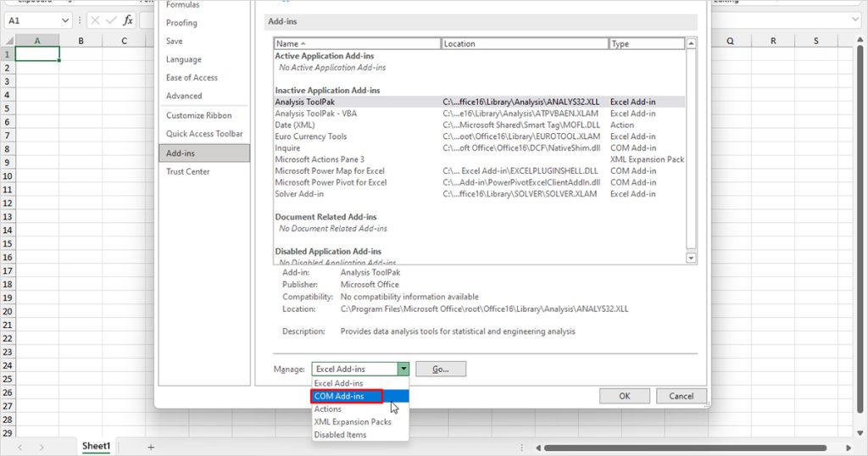Choose Actions in the Manage dropdown list
Viewport: 868px width, 456px height.
click(360, 409)
